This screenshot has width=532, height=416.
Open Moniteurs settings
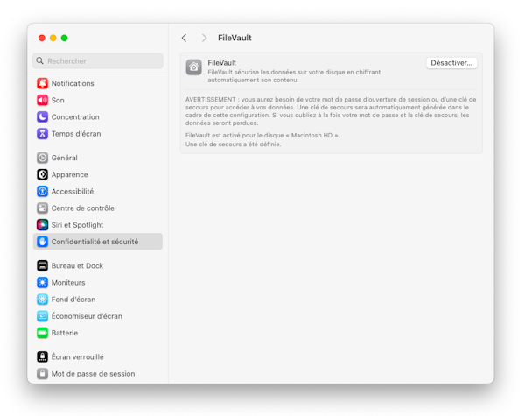(x=98, y=283)
